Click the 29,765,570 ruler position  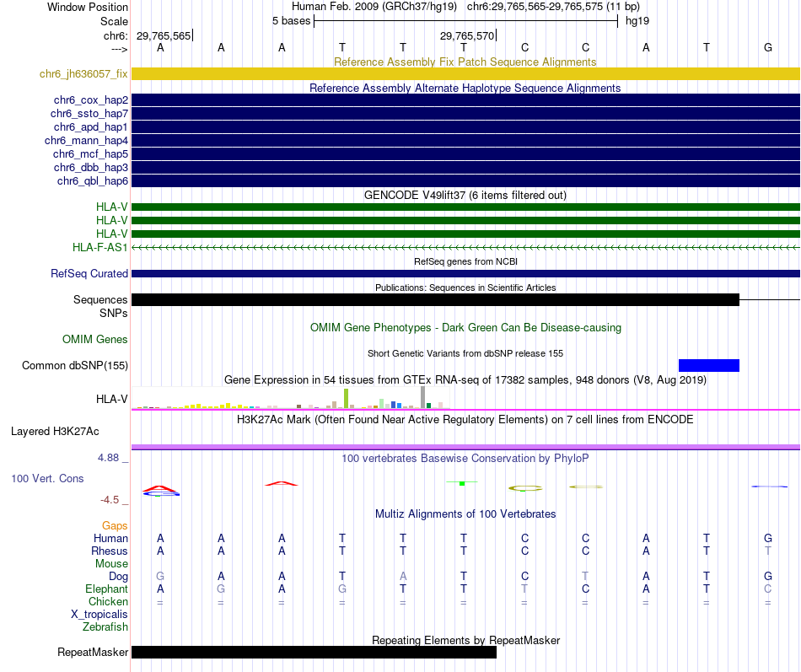[467, 35]
